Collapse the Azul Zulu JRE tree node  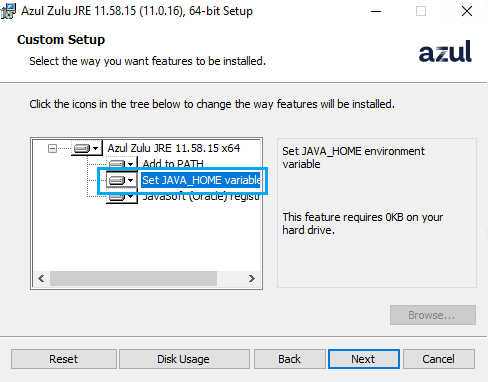point(52,148)
